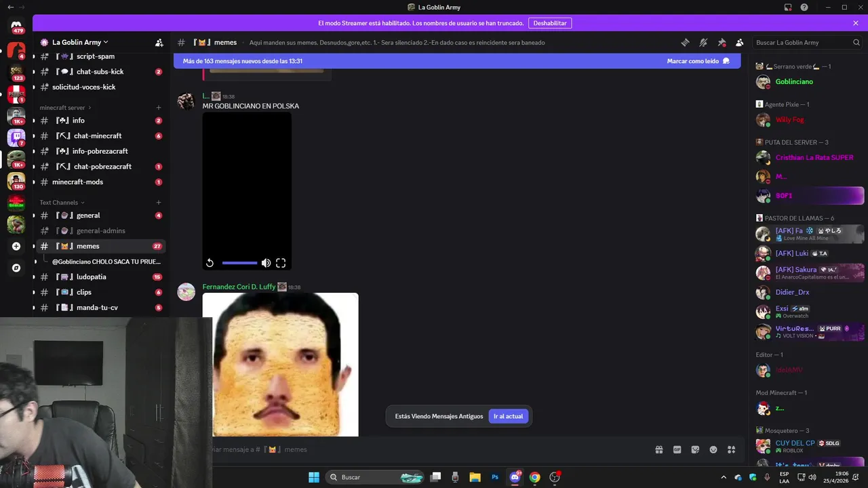Show hidden system tray icons chevron
This screenshot has height=488, width=868.
coord(724,477)
